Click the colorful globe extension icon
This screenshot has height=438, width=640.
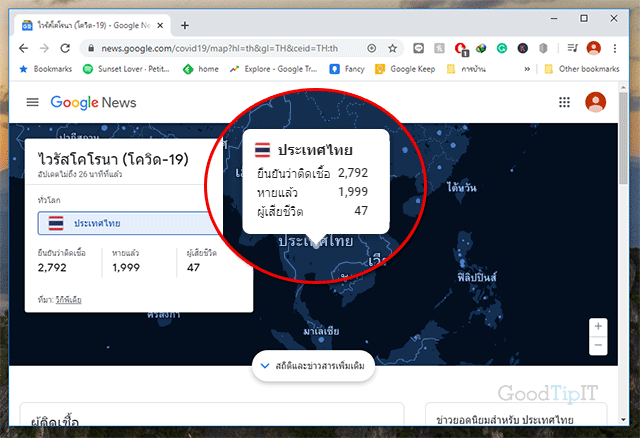(481, 49)
